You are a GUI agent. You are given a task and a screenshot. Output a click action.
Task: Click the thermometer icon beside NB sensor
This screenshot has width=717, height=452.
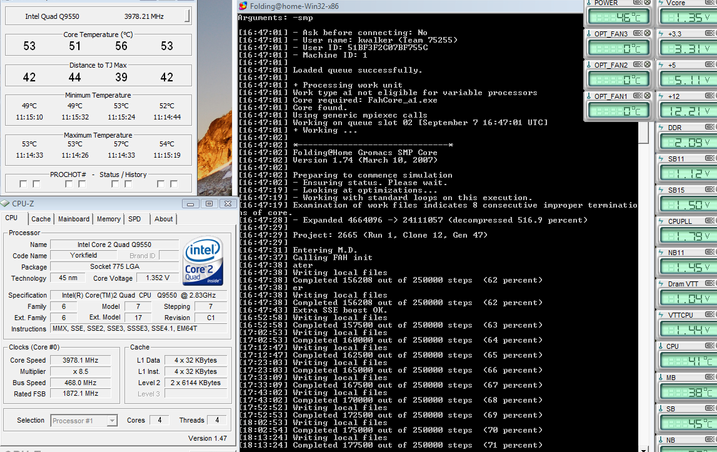[661, 440]
